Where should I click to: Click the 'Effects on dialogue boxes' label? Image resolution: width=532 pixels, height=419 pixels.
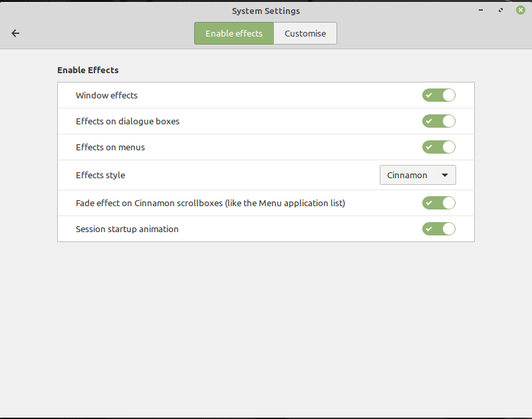(128, 121)
